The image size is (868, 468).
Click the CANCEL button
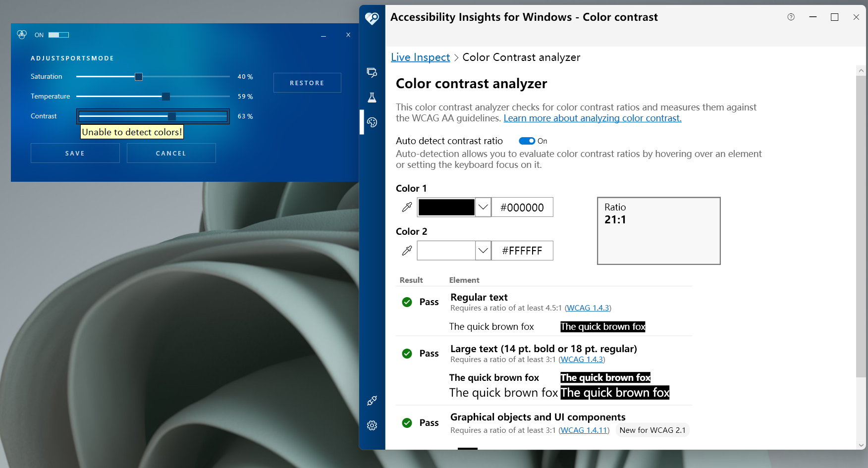(171, 153)
